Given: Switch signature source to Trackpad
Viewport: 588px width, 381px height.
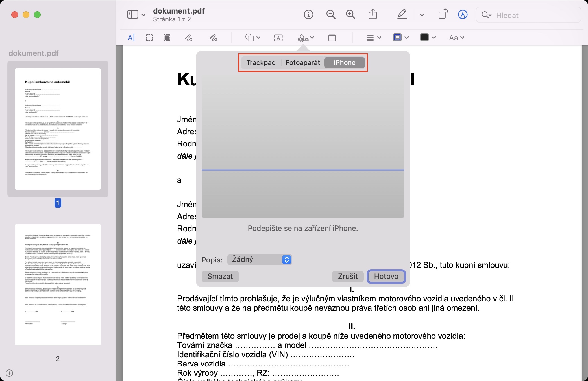Looking at the screenshot, I should point(261,63).
